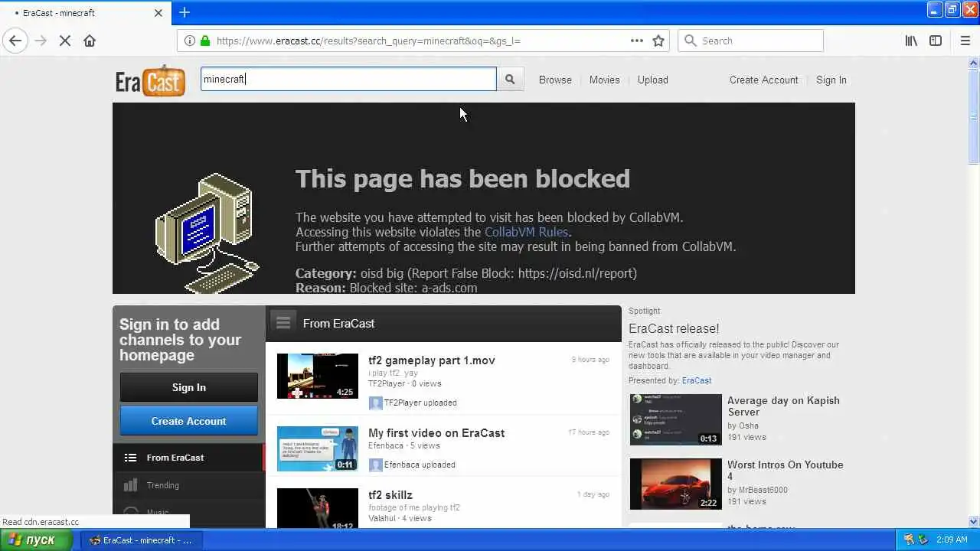This screenshot has height=551, width=980.
Task: Click EraCast release! spotlight heading
Action: coord(674,328)
